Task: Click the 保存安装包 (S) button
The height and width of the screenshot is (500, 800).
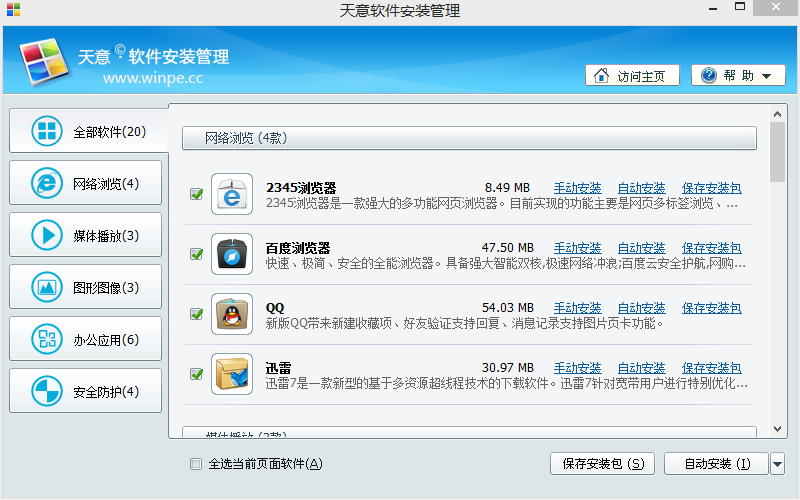Action: (x=603, y=464)
